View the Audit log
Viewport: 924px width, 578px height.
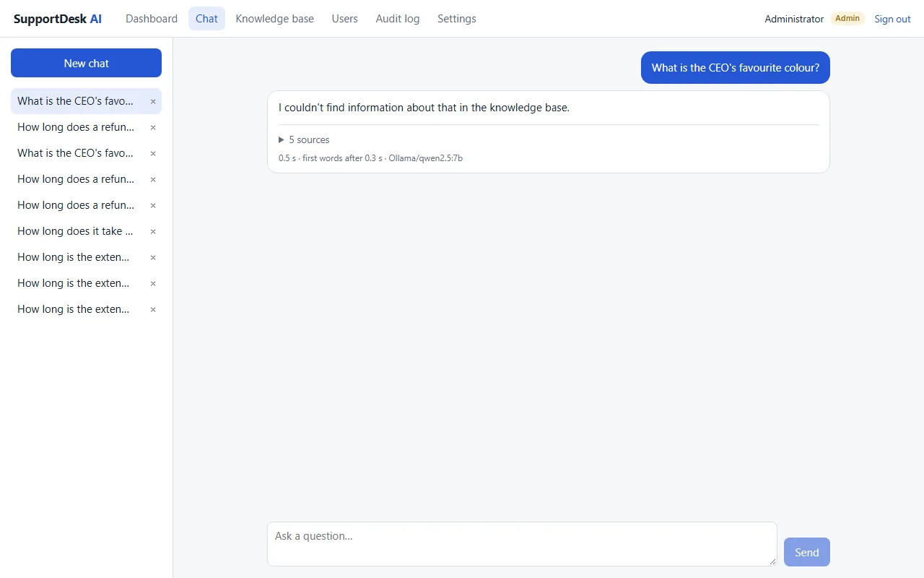coord(397,19)
